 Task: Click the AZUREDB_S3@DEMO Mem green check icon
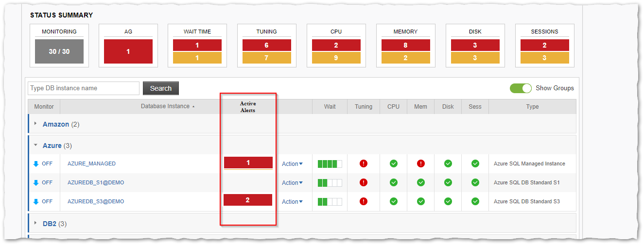pos(421,201)
